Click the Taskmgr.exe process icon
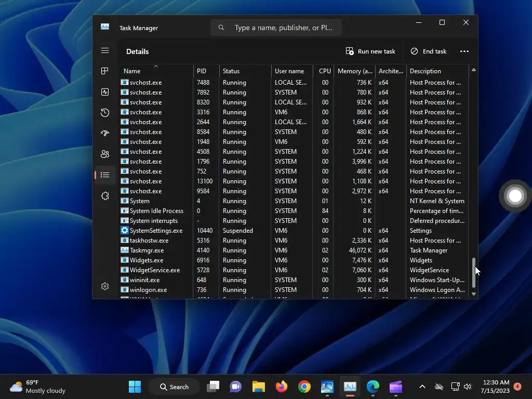Screen dimensions: 532x399 tap(125, 250)
